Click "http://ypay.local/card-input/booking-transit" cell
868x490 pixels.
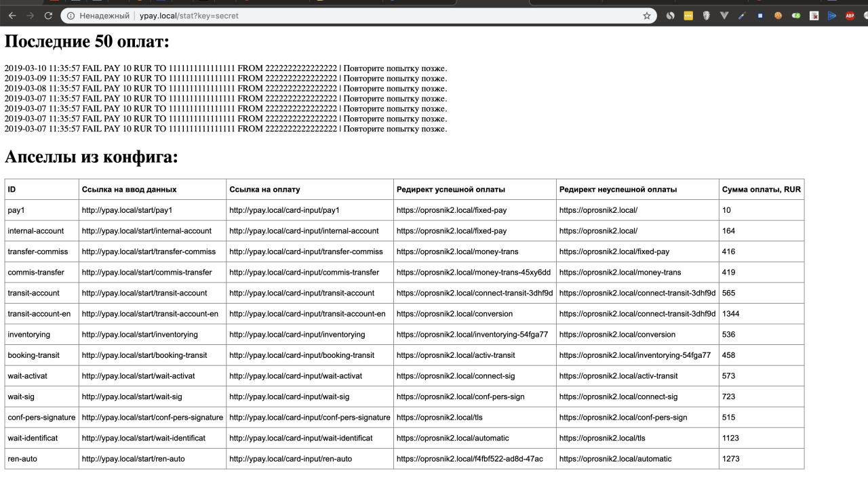(310, 355)
